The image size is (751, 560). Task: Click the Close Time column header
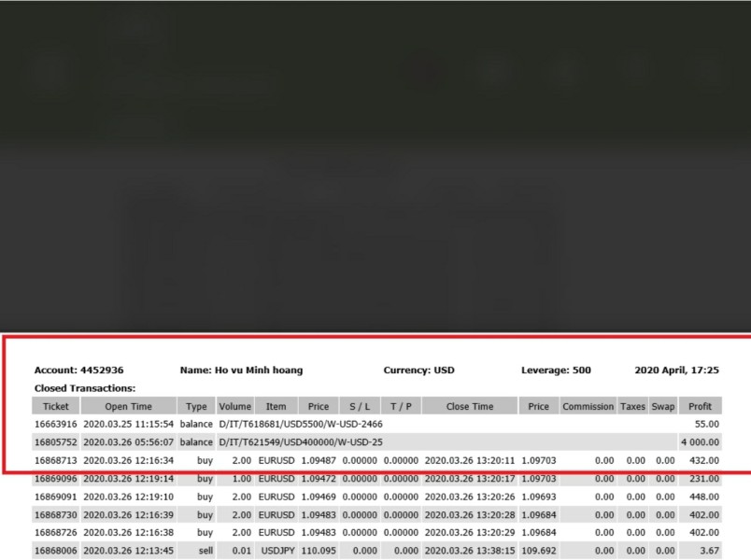point(470,406)
